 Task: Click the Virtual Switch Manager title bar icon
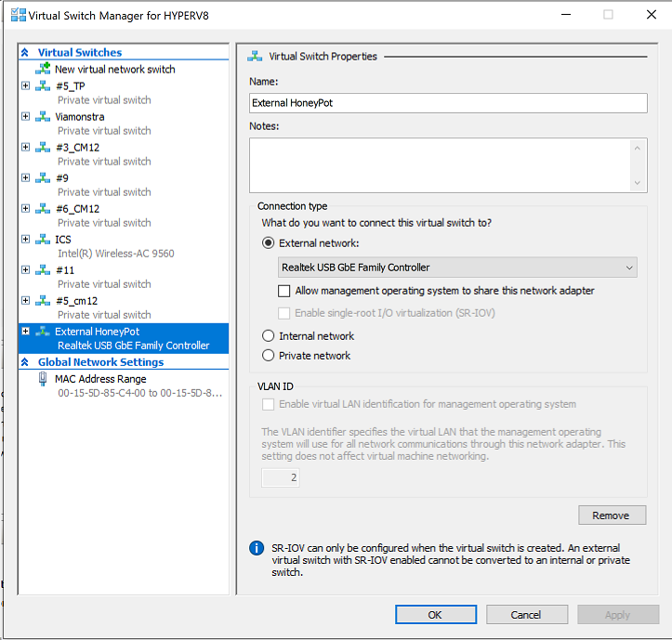click(x=19, y=15)
